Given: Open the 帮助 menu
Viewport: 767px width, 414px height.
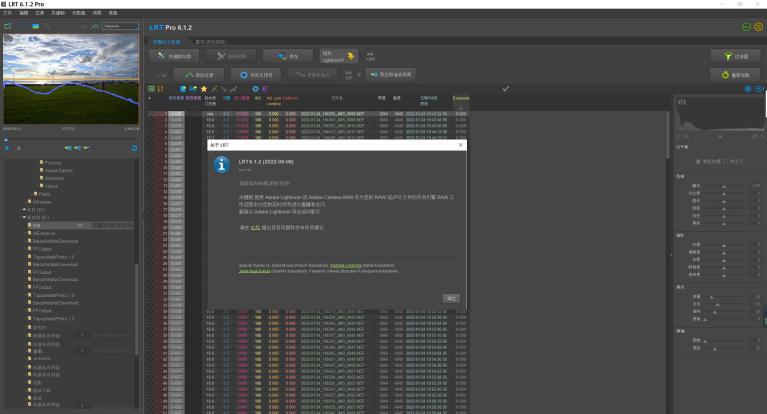Looking at the screenshot, I should (x=113, y=12).
